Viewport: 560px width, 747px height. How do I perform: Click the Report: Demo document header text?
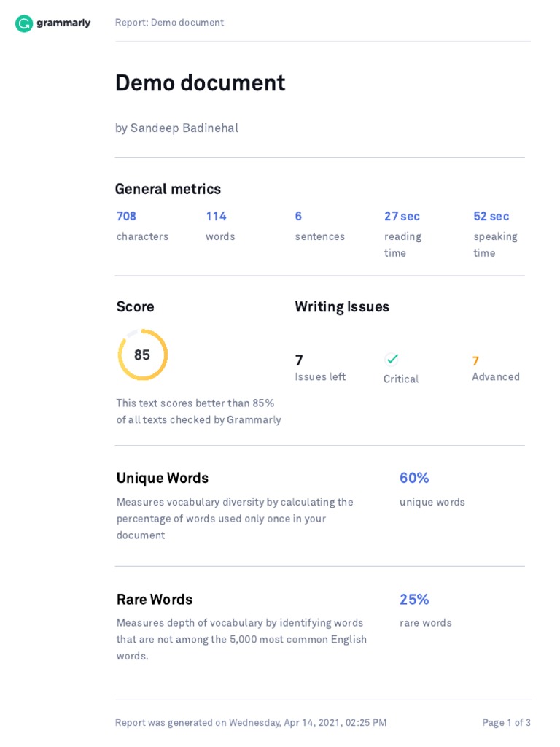pyautogui.click(x=169, y=23)
